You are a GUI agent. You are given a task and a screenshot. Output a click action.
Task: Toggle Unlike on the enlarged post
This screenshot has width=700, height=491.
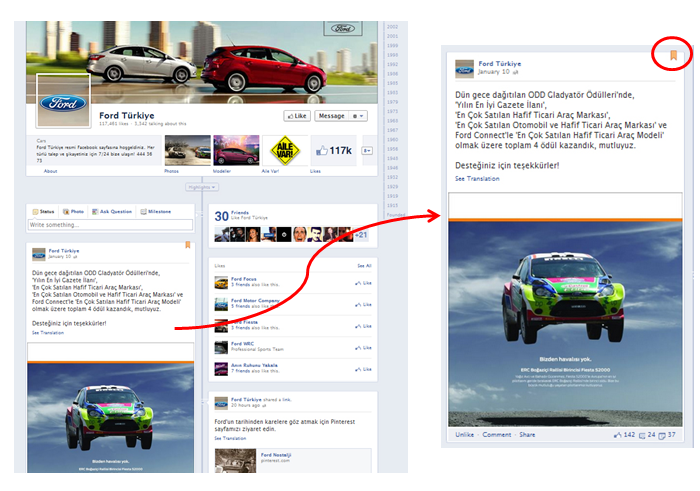pyautogui.click(x=464, y=435)
